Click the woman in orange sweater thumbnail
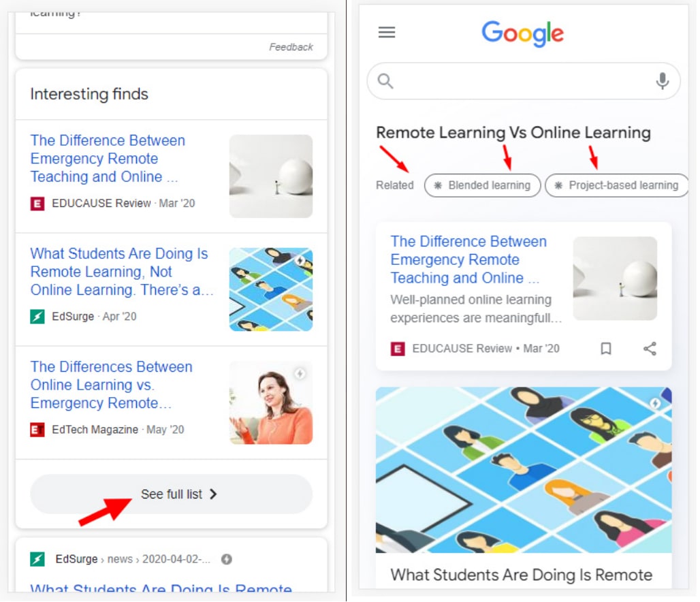The width and height of the screenshot is (700, 602). (272, 404)
